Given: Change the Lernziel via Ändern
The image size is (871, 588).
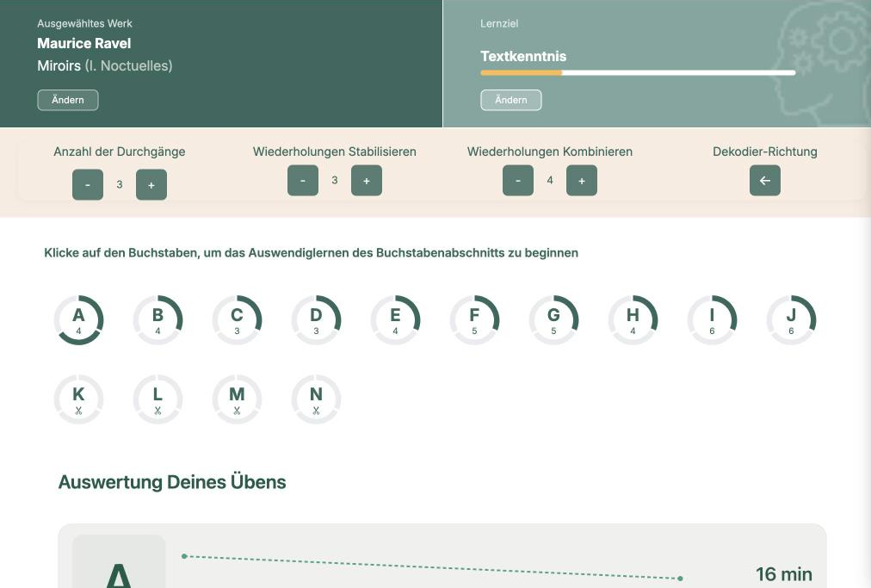Looking at the screenshot, I should click(x=511, y=100).
